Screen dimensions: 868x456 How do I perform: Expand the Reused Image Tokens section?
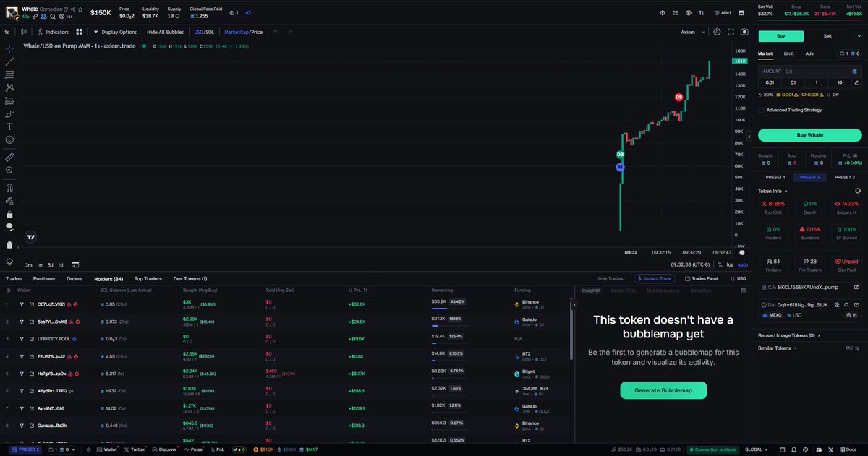pos(788,335)
